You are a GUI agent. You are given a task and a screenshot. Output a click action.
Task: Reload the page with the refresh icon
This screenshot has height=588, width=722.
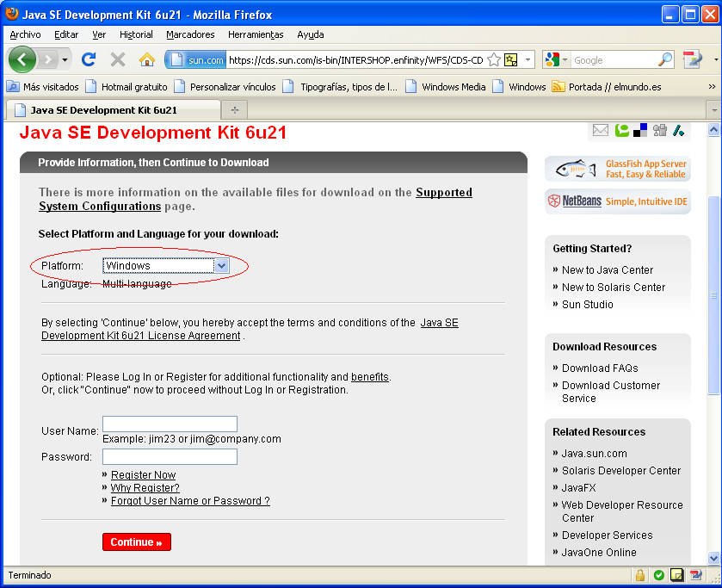click(x=88, y=59)
